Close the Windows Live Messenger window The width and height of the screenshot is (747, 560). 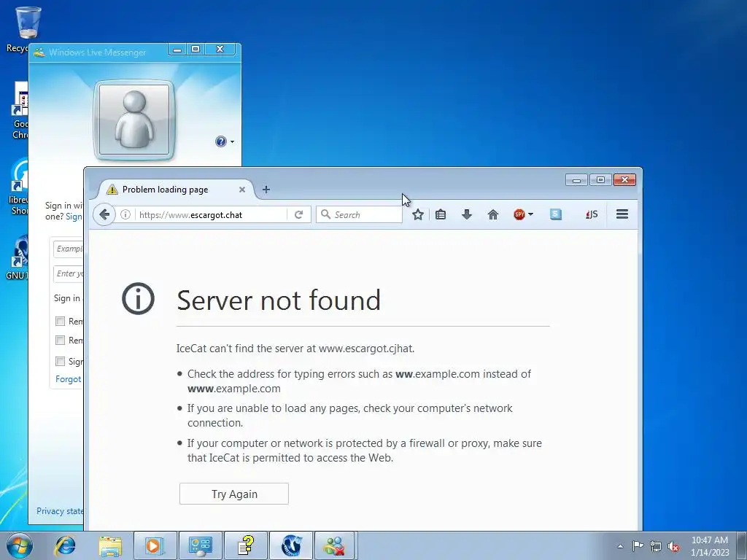click(x=220, y=50)
